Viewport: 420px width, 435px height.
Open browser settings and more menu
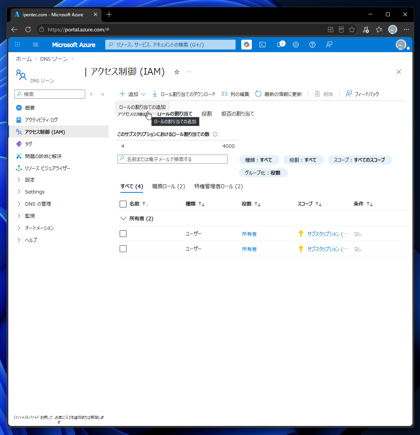[406, 30]
